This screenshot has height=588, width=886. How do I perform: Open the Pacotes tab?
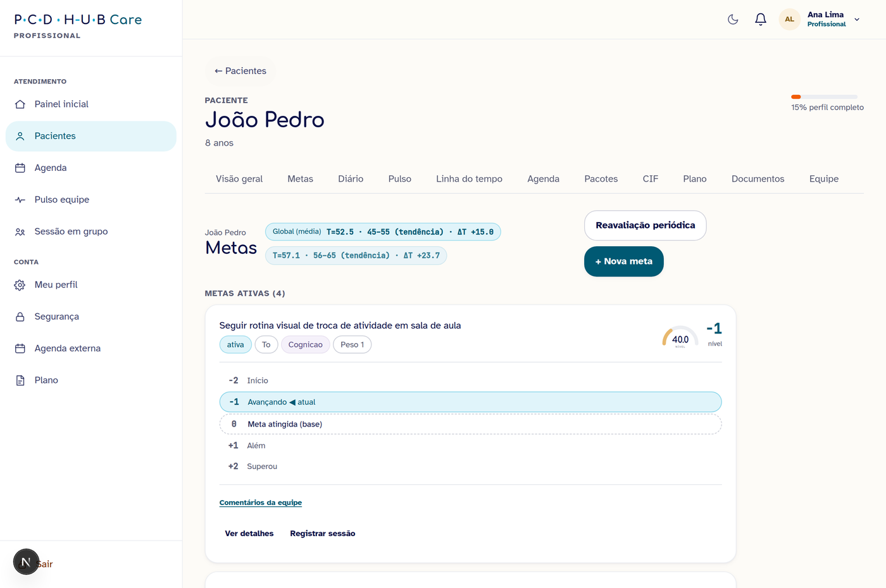pyautogui.click(x=601, y=179)
